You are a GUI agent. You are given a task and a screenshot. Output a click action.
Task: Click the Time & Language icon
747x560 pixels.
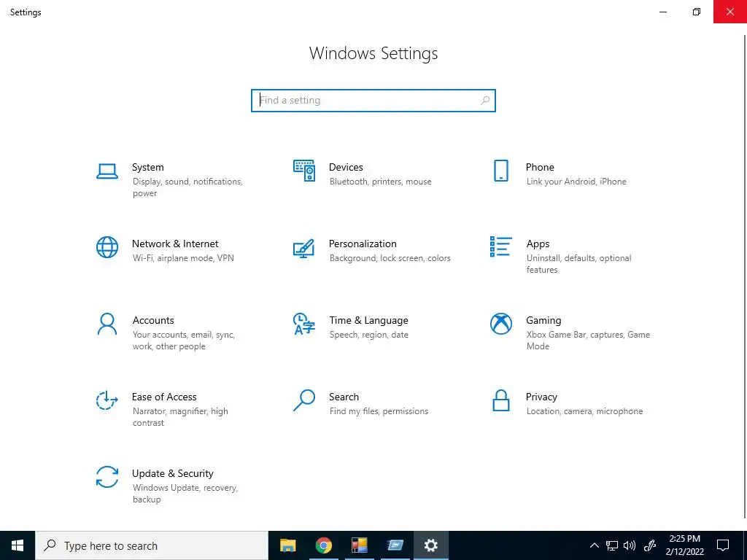pyautogui.click(x=304, y=324)
